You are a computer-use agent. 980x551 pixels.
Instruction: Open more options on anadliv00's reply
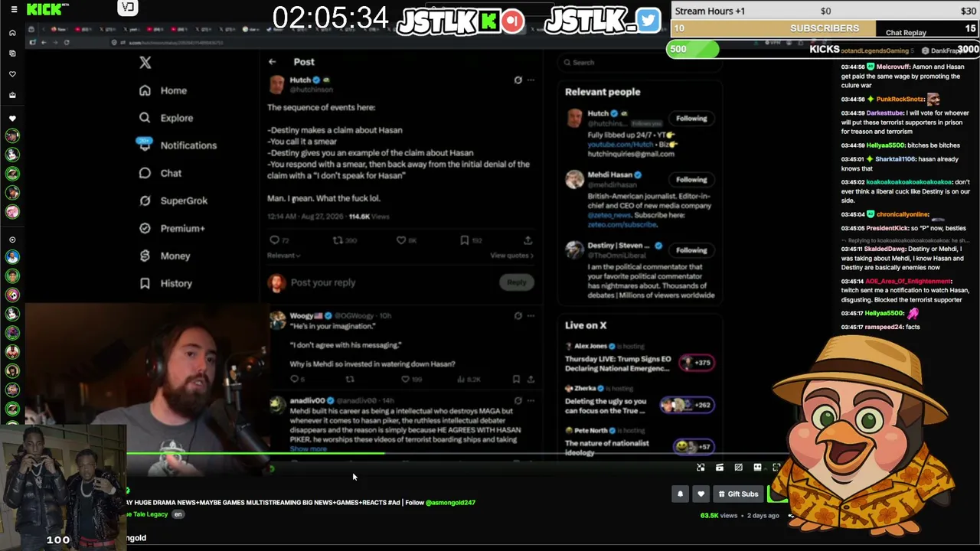pyautogui.click(x=531, y=400)
